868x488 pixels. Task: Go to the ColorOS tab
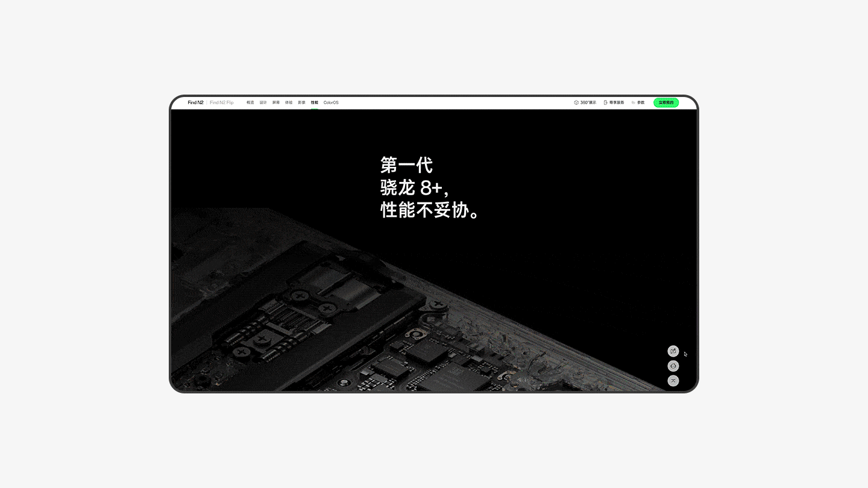tap(331, 102)
